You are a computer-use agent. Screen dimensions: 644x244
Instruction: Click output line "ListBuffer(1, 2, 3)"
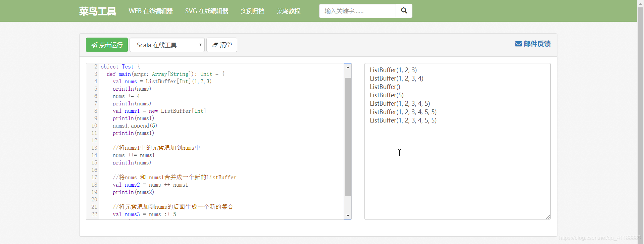(x=393, y=70)
